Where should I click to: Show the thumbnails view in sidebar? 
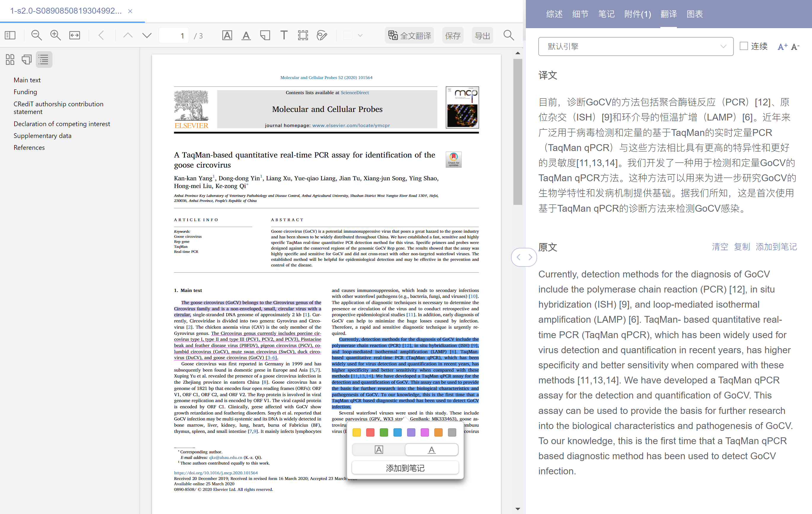(10, 60)
